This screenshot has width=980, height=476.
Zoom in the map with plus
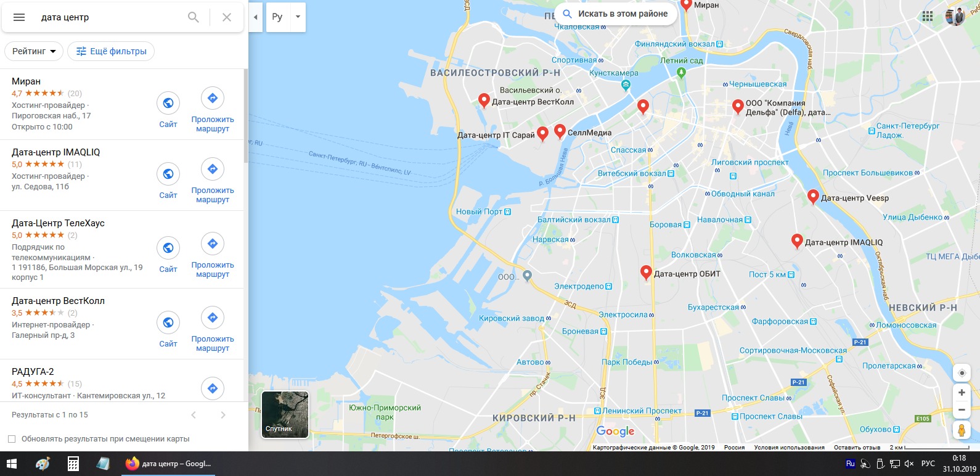click(x=962, y=393)
